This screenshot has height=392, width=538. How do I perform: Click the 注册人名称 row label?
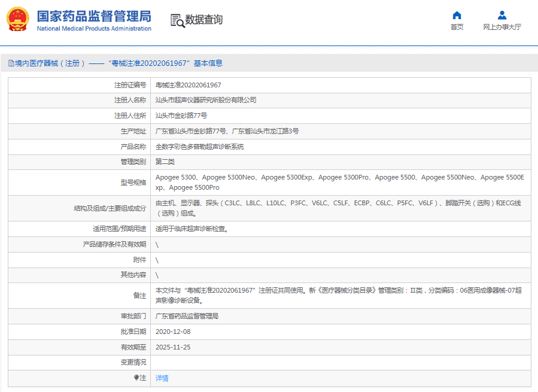click(x=130, y=100)
